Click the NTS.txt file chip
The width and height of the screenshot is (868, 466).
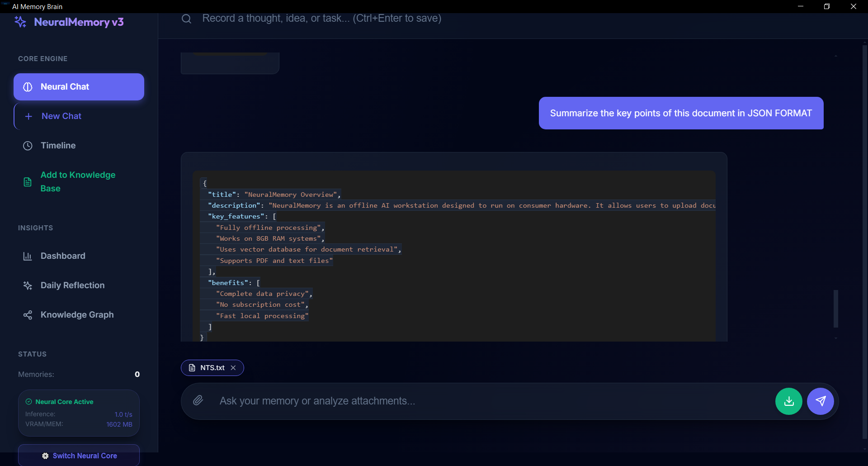tap(208, 368)
